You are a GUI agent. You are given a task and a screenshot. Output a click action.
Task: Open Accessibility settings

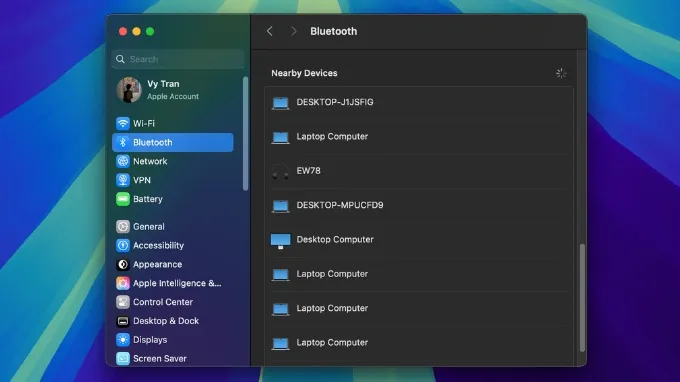pyautogui.click(x=173, y=245)
